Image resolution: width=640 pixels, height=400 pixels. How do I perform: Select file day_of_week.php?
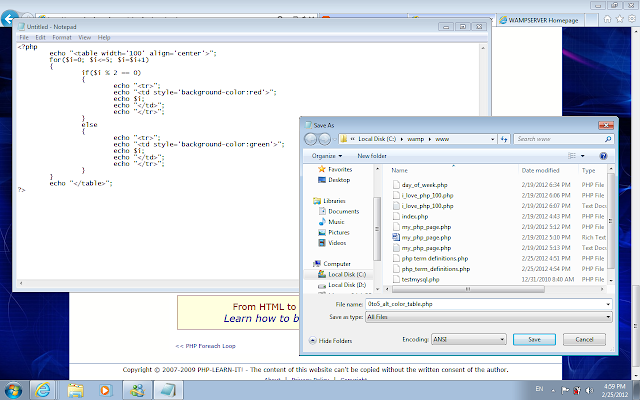pos(424,185)
